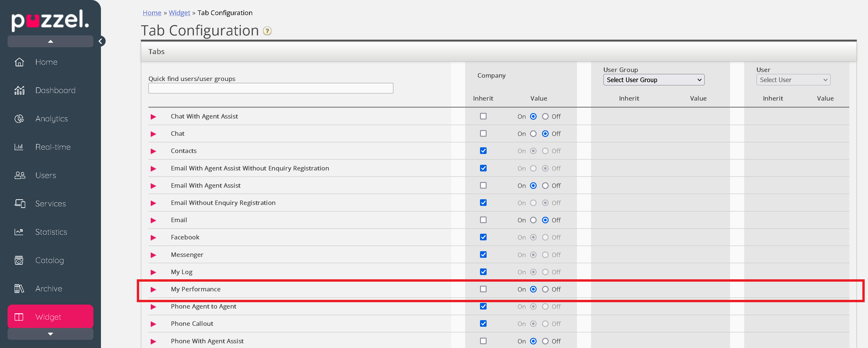Uncheck Inherit for the Contacts tab

(x=483, y=151)
